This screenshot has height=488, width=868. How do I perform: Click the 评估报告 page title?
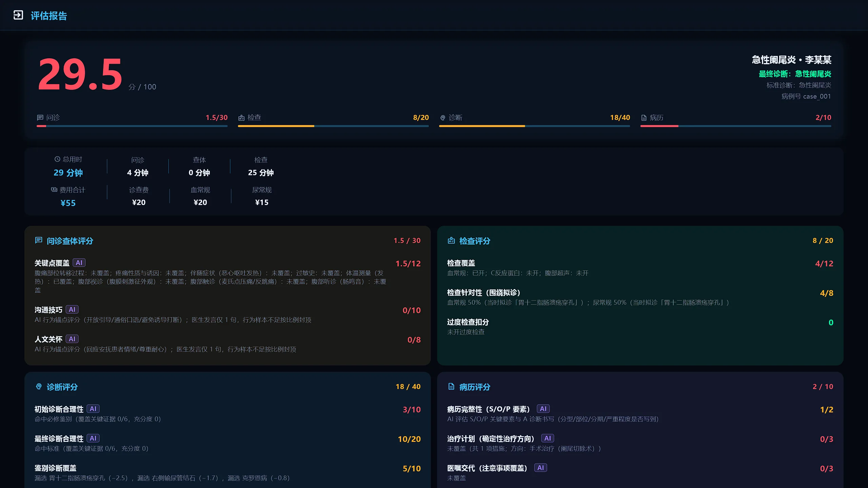click(x=49, y=16)
